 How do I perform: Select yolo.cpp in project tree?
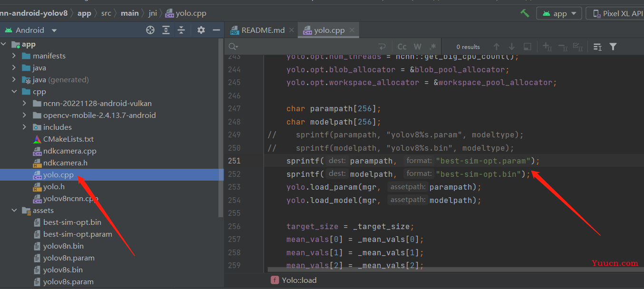(x=58, y=174)
